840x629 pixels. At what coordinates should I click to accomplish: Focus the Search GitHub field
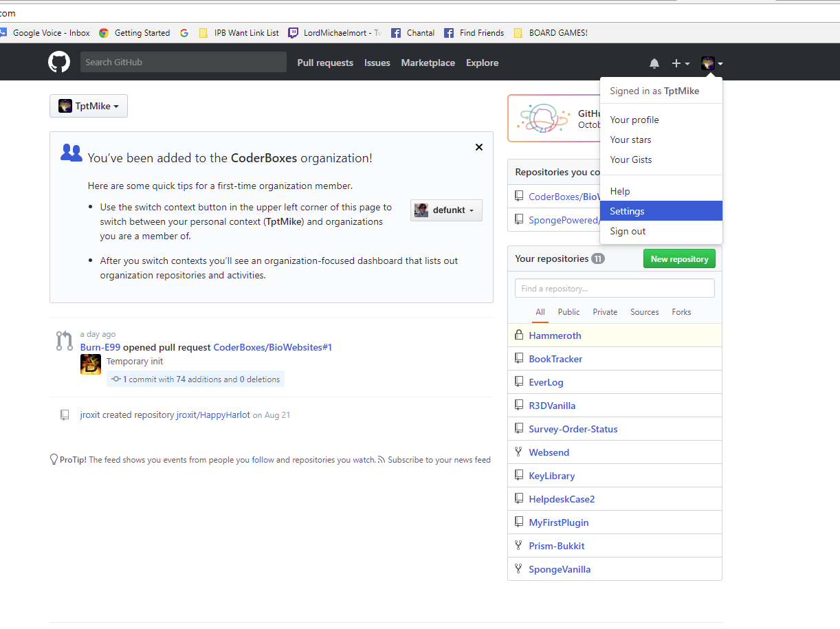click(184, 62)
